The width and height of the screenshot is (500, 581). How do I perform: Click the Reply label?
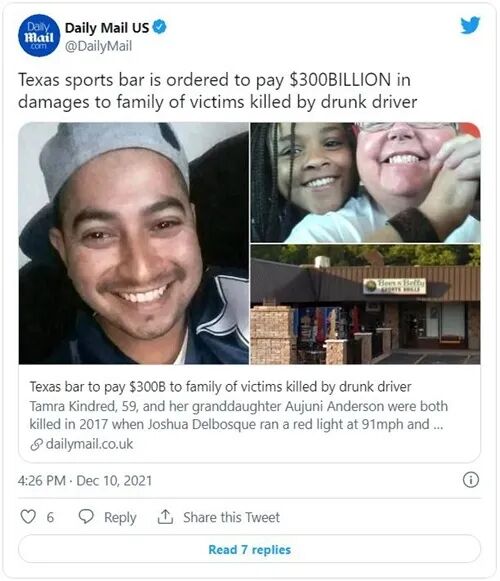(120, 517)
